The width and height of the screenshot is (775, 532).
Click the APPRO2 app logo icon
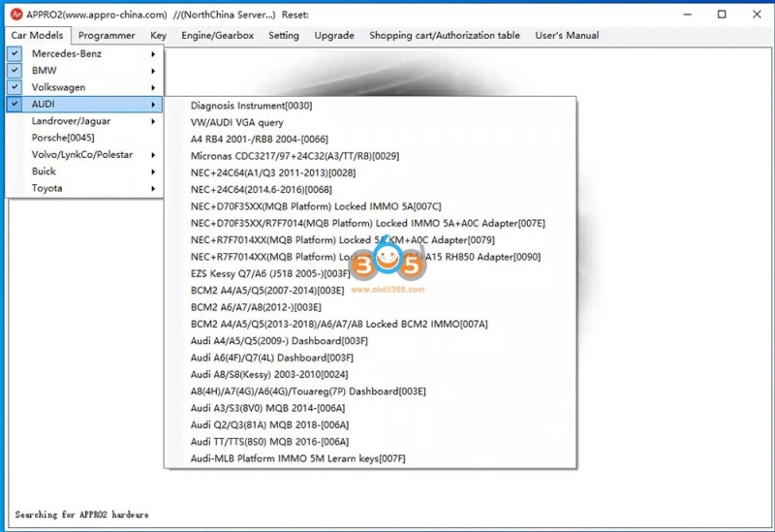(16, 15)
